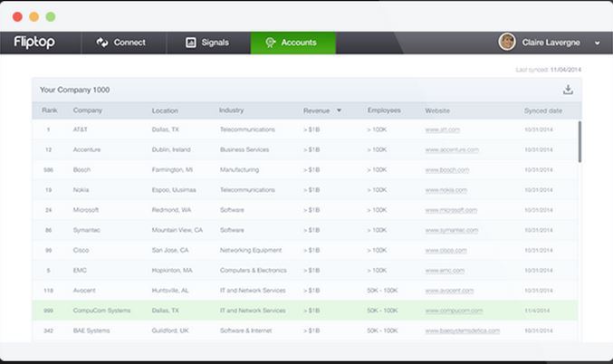Open the www.accenture.com link
Image resolution: width=613 pixels, height=364 pixels.
(x=452, y=149)
